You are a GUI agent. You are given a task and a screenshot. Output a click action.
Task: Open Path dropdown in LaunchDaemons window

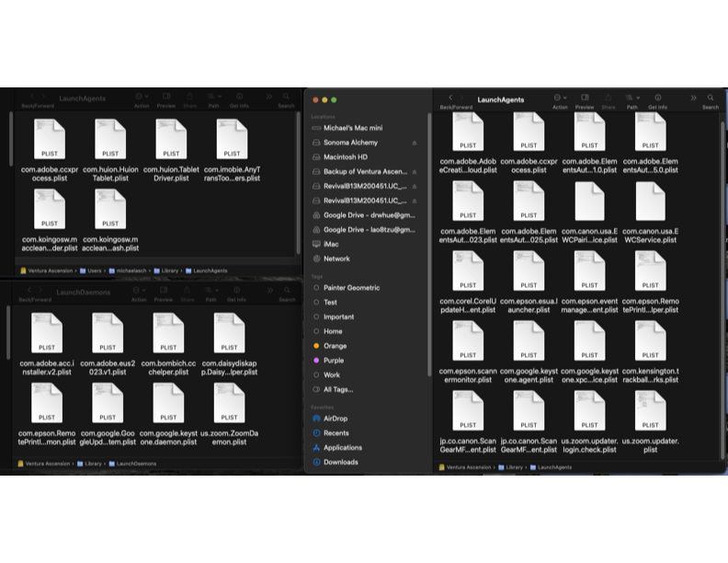210,290
